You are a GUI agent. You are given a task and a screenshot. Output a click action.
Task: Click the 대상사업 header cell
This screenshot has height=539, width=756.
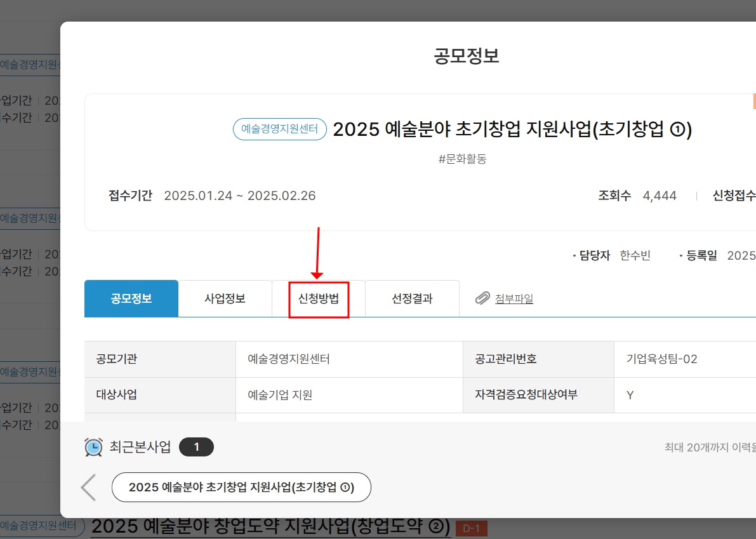pos(160,395)
